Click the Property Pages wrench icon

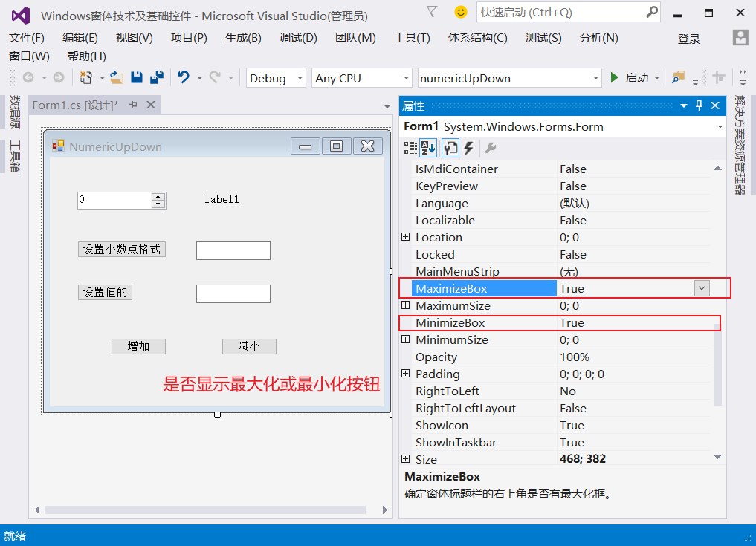[491, 148]
